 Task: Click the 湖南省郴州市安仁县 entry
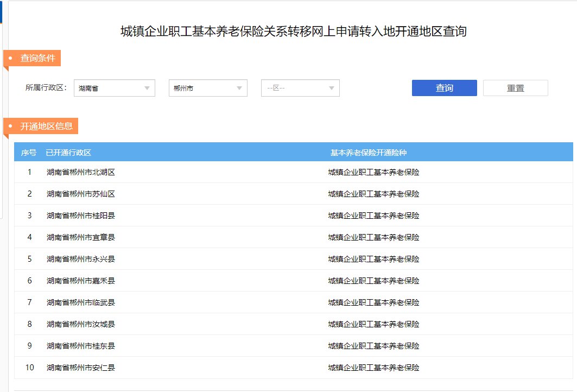pos(81,368)
